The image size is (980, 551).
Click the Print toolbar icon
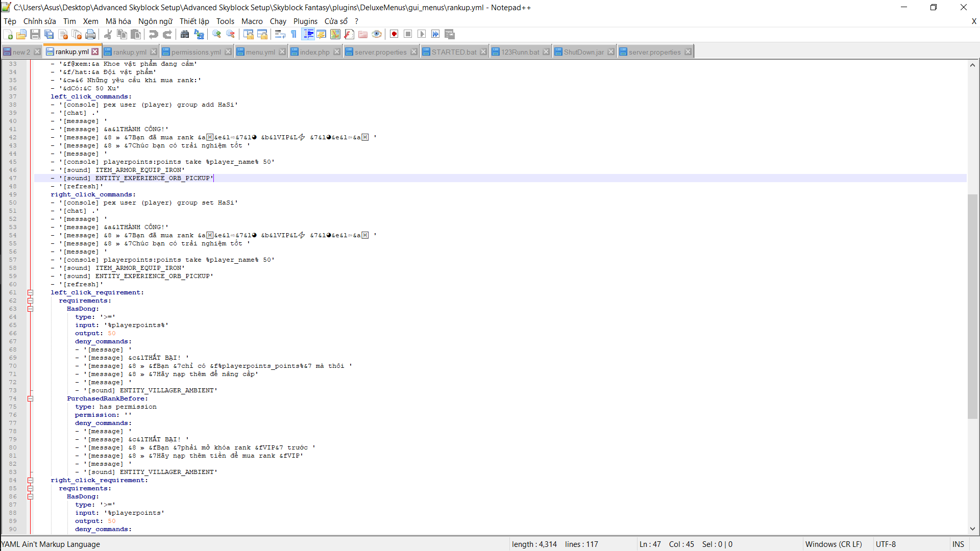90,34
